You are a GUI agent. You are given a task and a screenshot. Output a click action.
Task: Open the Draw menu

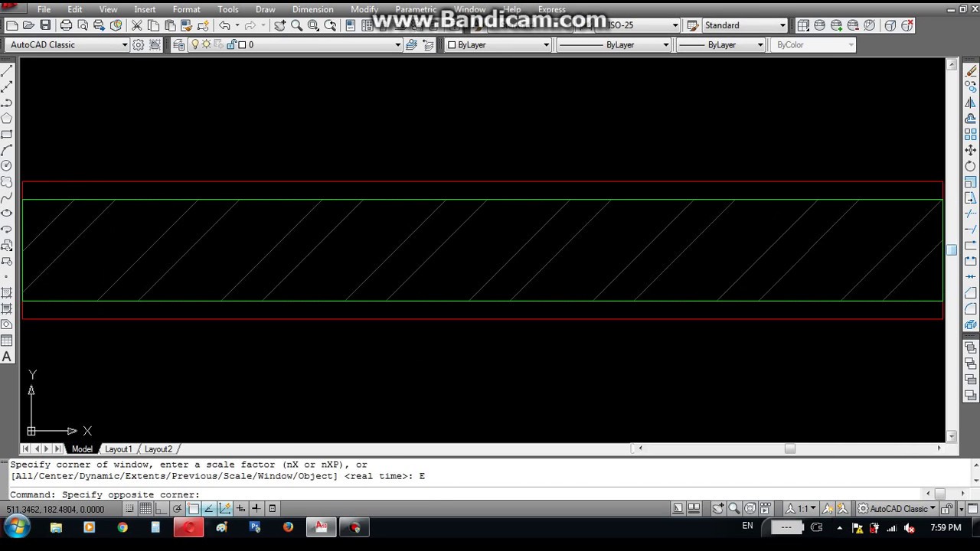point(265,9)
